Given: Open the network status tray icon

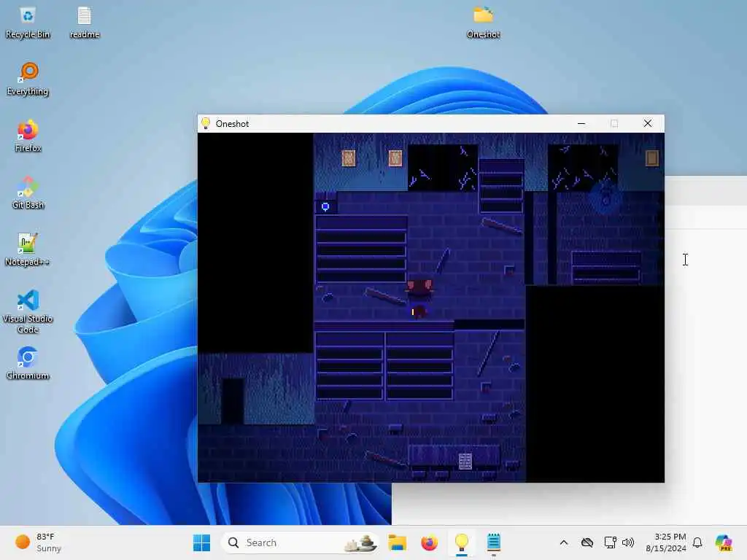Looking at the screenshot, I should (610, 542).
